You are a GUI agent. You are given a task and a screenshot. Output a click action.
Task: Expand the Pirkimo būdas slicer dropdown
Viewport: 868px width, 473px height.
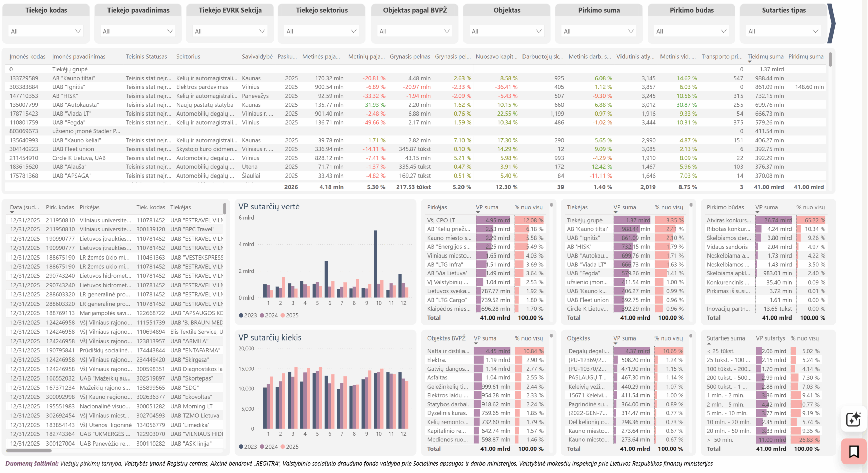(691, 31)
